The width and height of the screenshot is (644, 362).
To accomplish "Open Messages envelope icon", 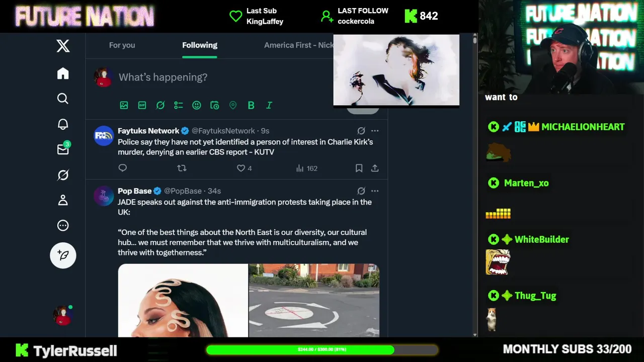I will pos(63,149).
